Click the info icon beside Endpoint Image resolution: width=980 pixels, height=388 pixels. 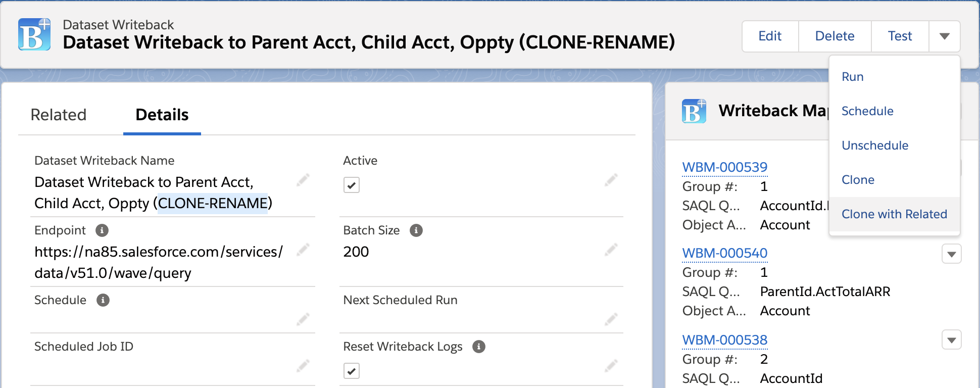pos(103,231)
